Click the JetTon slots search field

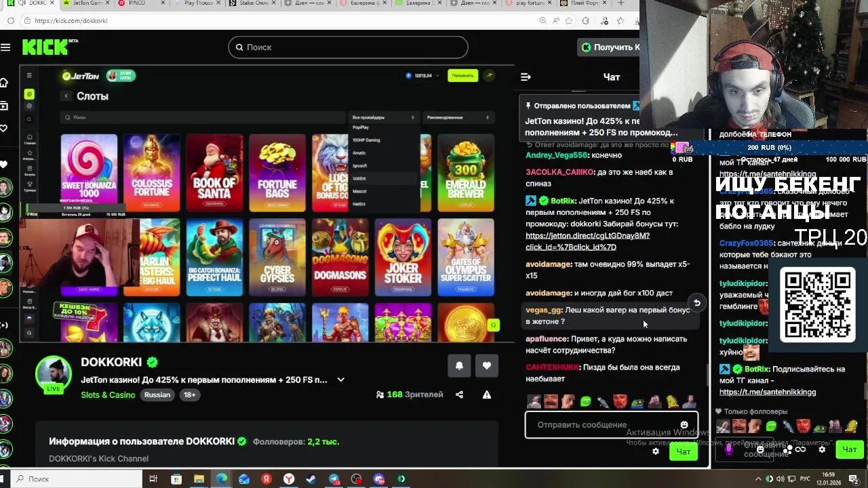click(x=202, y=117)
